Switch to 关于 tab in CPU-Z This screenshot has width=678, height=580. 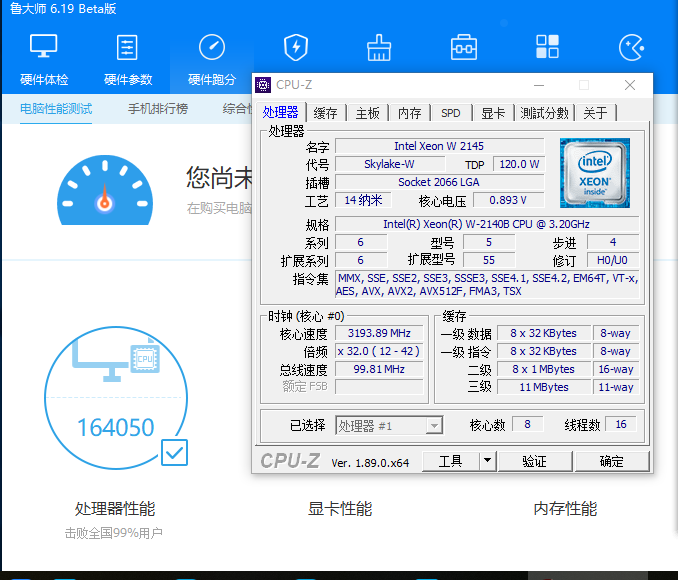[x=595, y=113]
